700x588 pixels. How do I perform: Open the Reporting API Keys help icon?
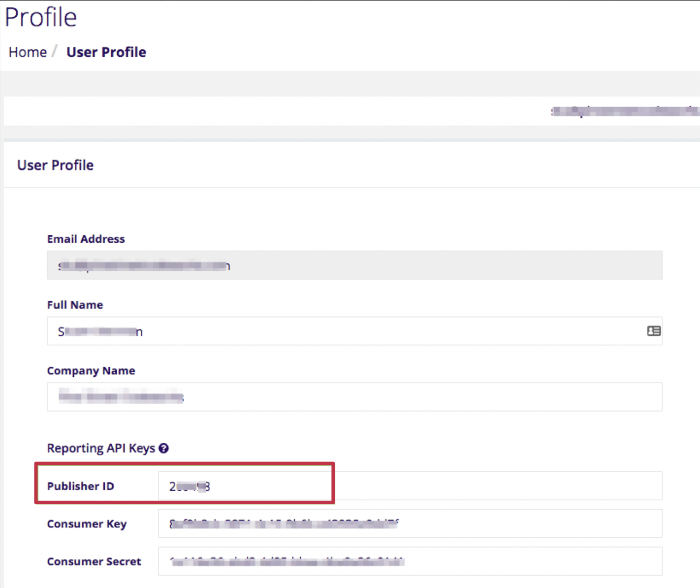point(164,448)
